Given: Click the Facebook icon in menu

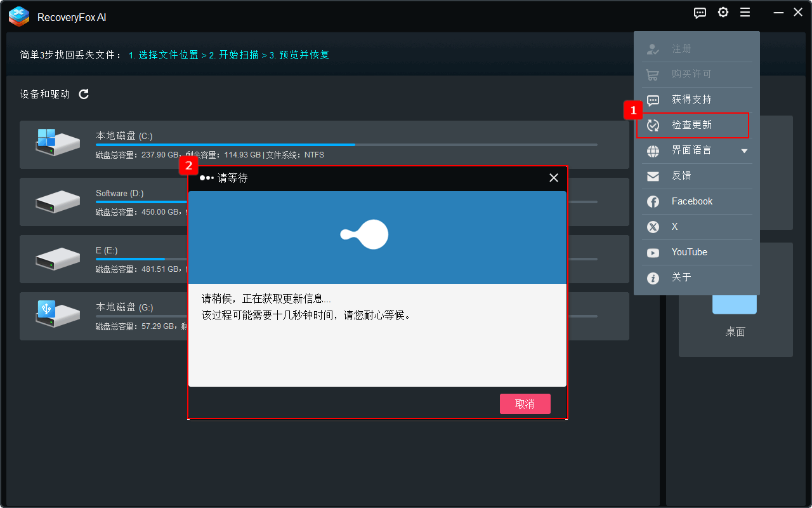Looking at the screenshot, I should click(653, 201).
